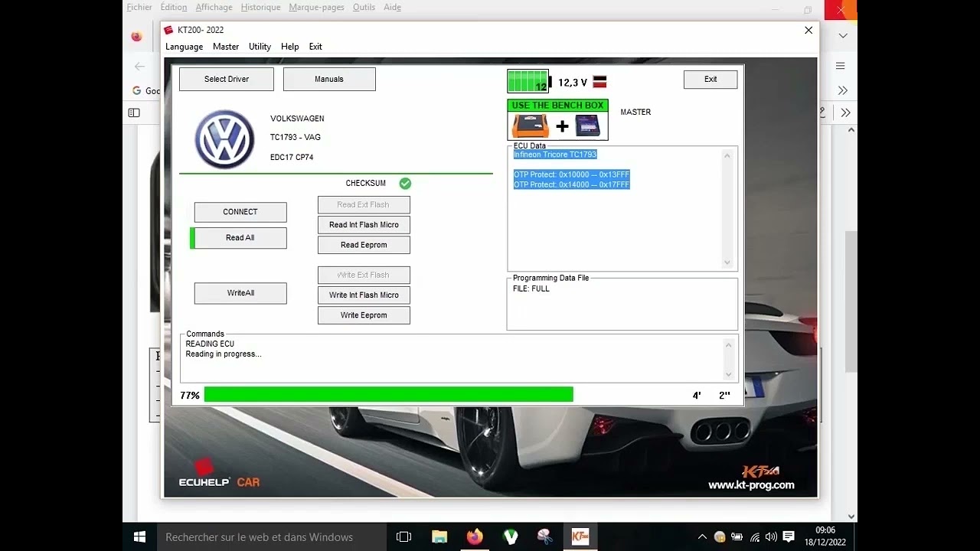
Task: Click the Exit button next to the voltage display
Action: pyautogui.click(x=710, y=79)
